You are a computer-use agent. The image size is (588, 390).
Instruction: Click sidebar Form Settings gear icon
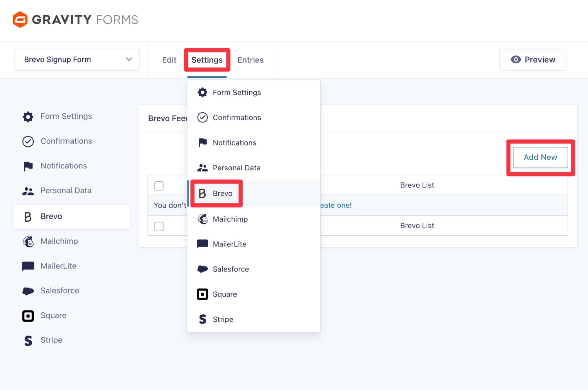28,117
